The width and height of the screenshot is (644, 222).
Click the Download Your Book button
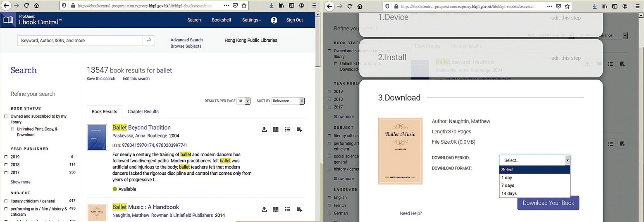(x=548, y=203)
